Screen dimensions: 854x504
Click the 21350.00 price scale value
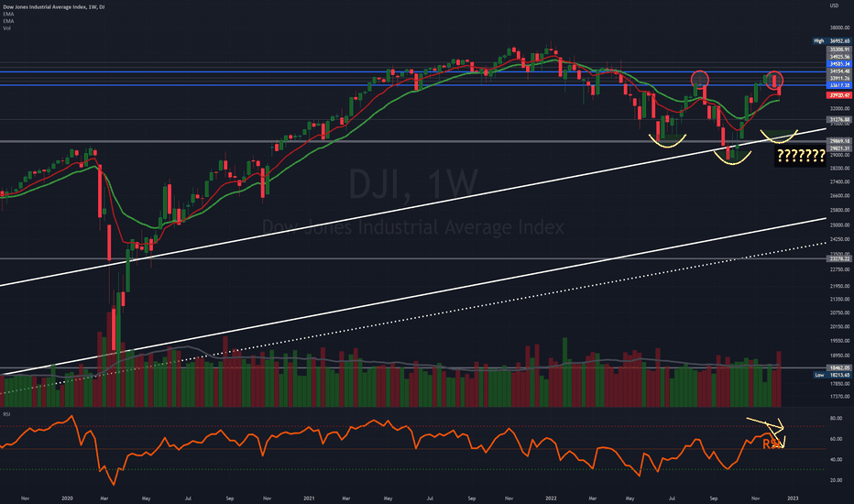coord(840,299)
